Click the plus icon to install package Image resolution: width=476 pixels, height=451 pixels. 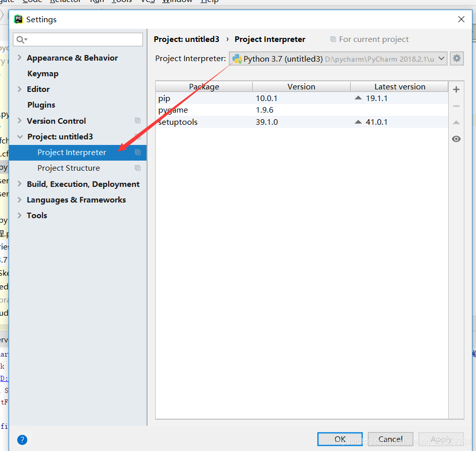pyautogui.click(x=456, y=89)
